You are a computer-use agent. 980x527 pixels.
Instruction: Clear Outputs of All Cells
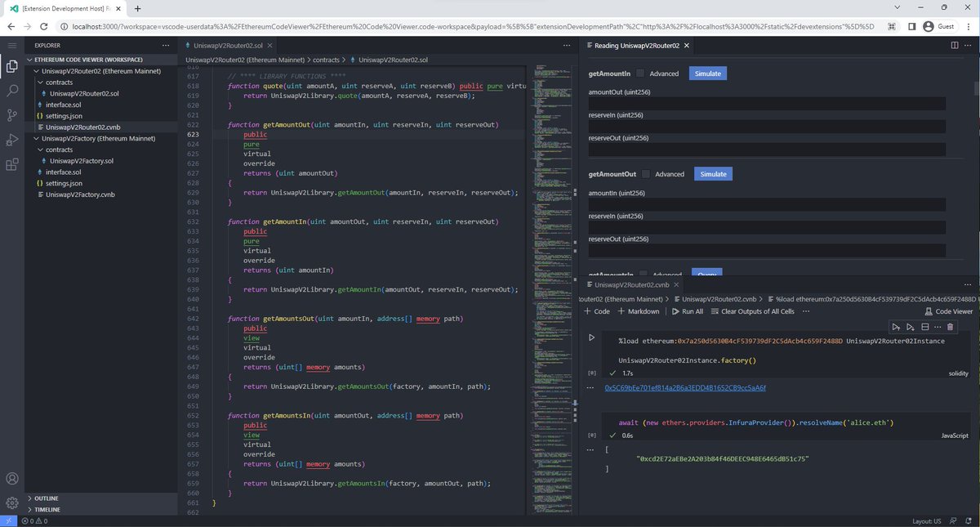[752, 311]
